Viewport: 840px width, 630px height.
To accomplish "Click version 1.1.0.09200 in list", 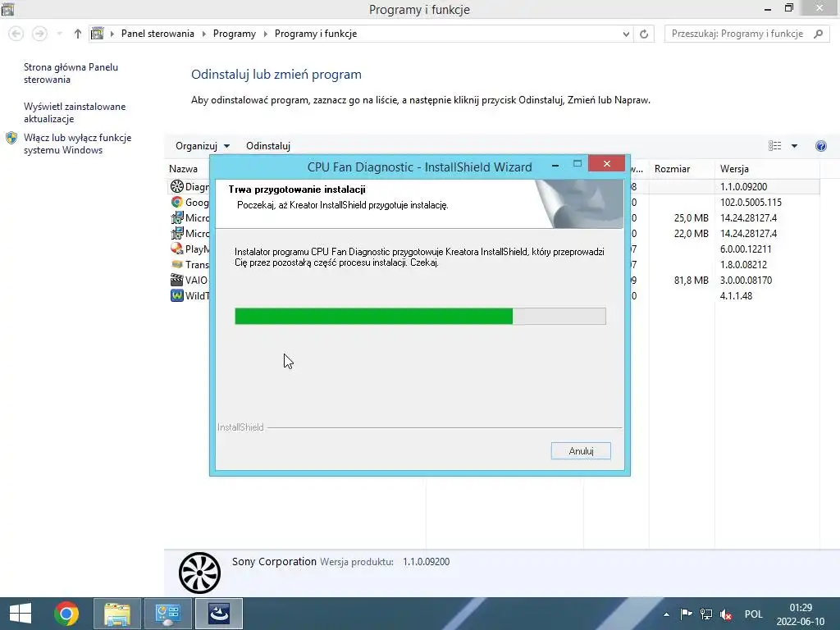I will (x=743, y=186).
